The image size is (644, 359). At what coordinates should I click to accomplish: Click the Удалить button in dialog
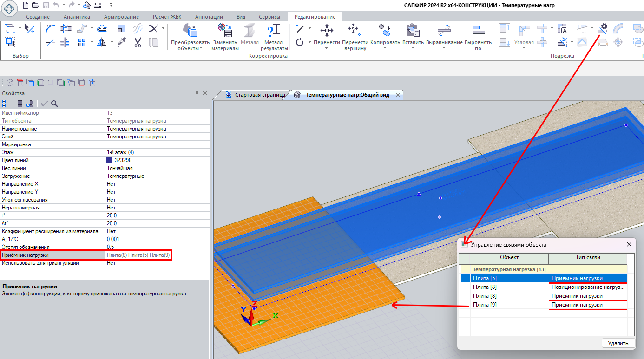click(618, 343)
